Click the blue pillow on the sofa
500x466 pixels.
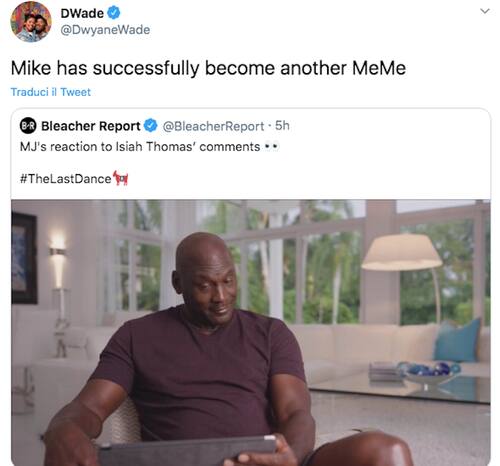tap(457, 341)
